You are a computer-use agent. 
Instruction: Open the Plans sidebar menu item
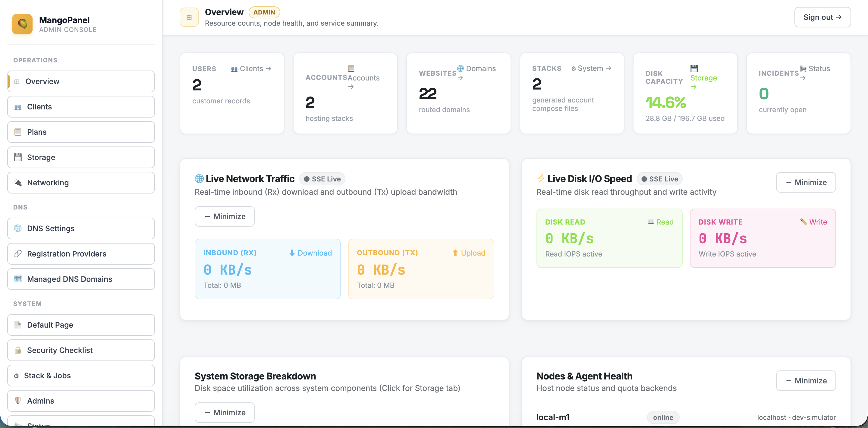click(81, 132)
